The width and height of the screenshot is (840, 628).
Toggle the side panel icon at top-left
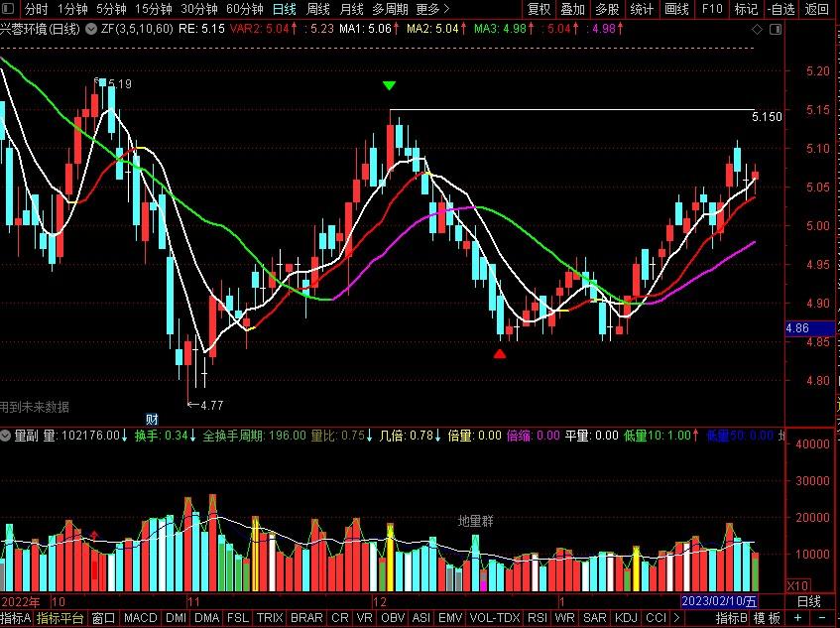(x=8, y=9)
